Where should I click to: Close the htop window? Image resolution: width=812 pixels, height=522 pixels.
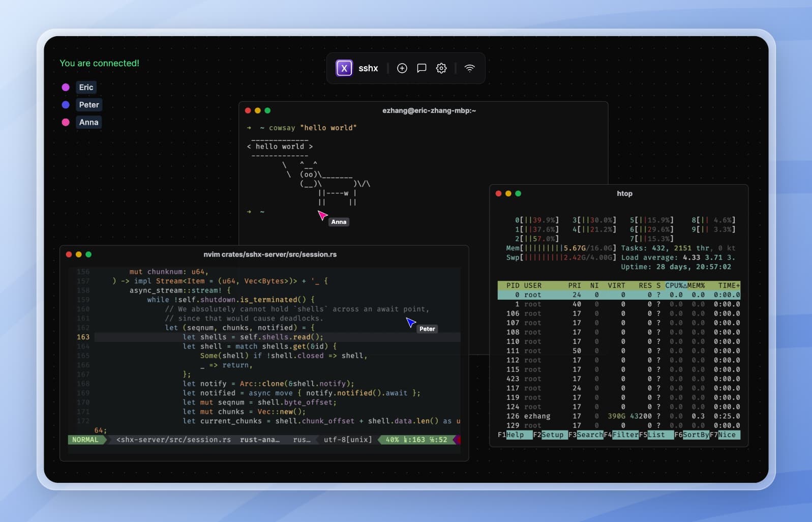click(x=499, y=193)
